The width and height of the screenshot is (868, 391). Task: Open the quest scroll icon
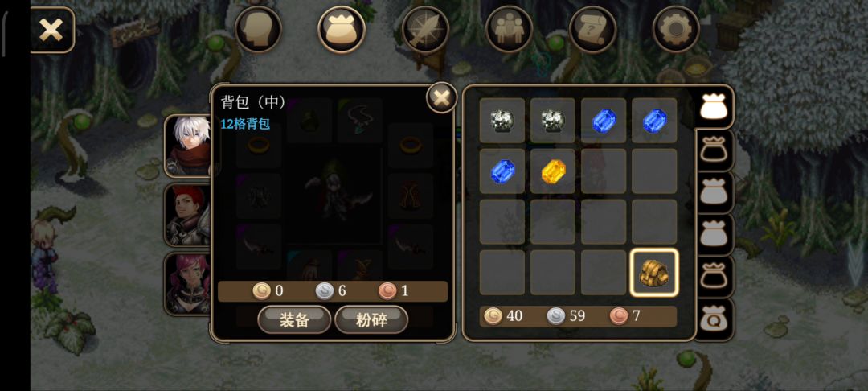click(x=592, y=29)
